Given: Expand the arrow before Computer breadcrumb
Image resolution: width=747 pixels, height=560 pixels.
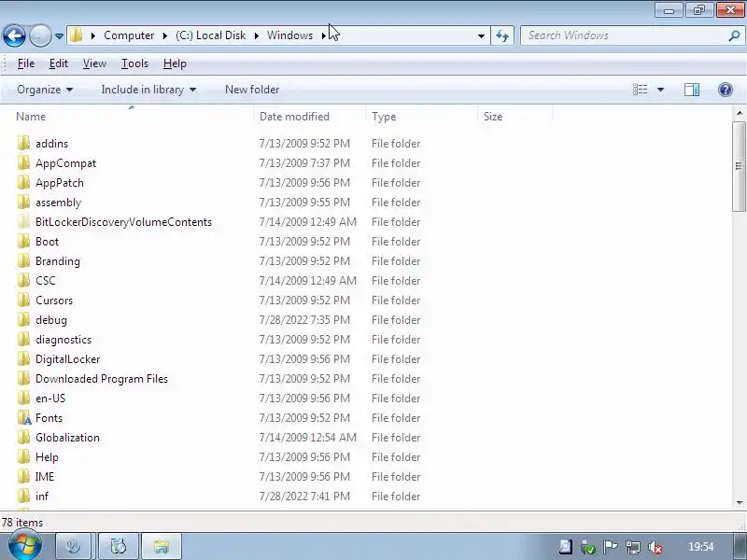Looking at the screenshot, I should 93,35.
